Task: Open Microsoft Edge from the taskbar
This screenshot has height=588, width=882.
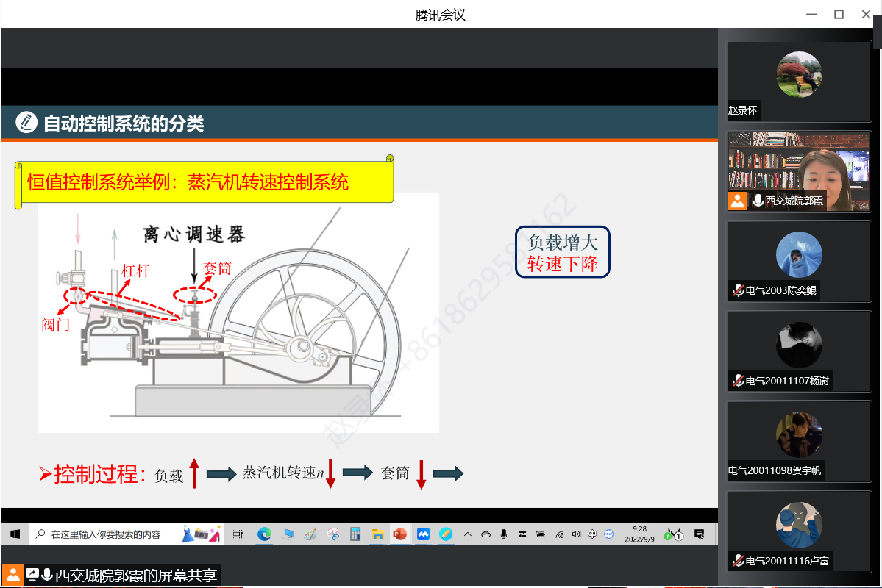Action: tap(264, 534)
